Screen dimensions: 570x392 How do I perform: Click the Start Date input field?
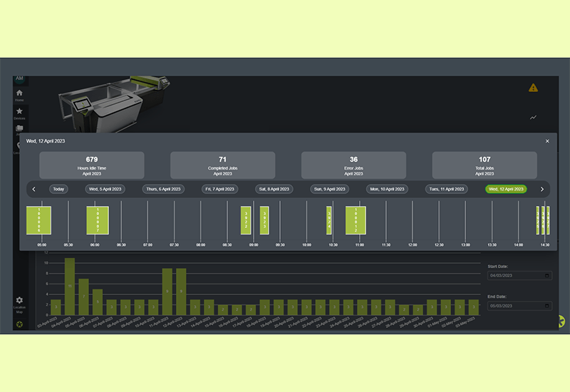point(513,275)
